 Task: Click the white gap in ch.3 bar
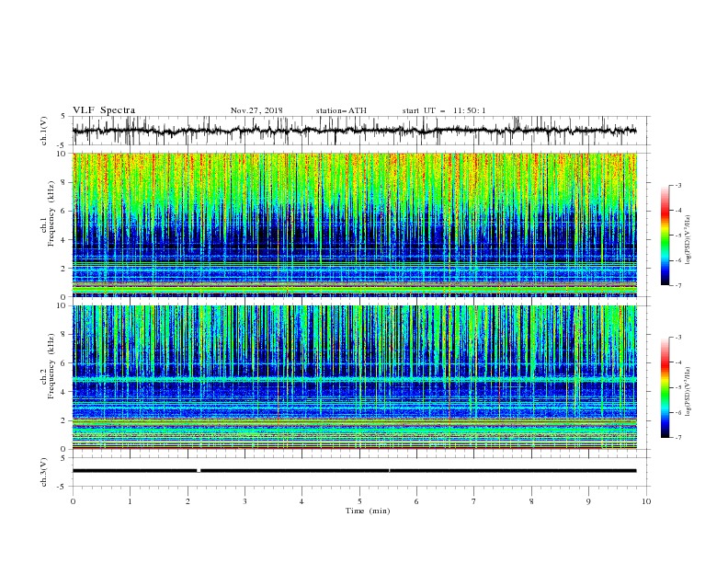click(x=199, y=471)
